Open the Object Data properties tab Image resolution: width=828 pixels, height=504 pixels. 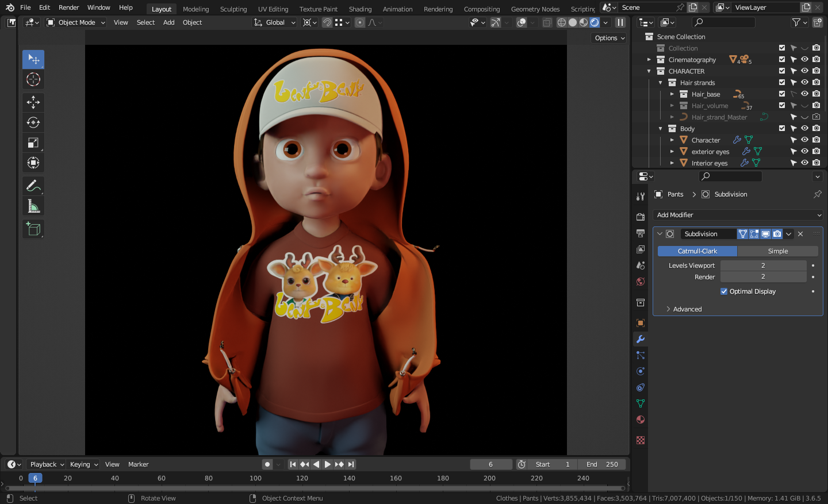pos(641,403)
